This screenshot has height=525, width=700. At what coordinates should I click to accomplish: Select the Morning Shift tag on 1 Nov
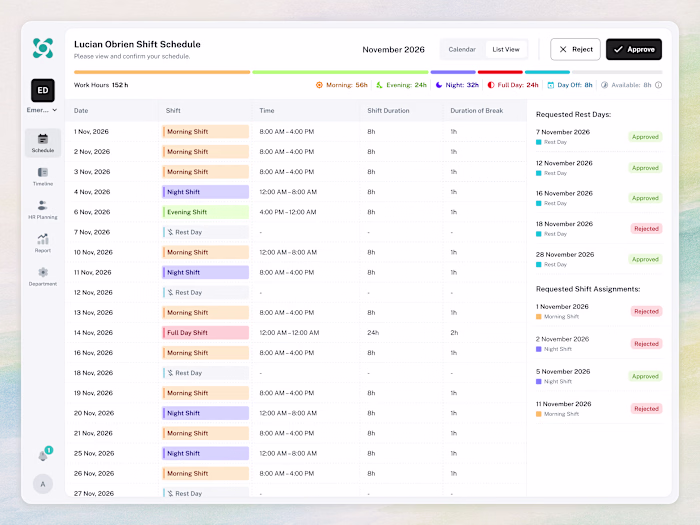click(x=205, y=132)
